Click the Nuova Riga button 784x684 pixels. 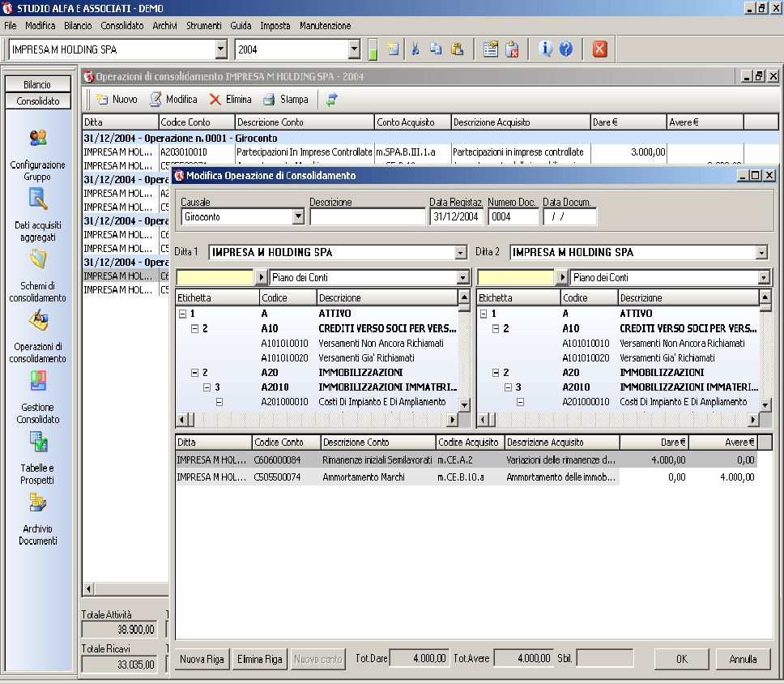pos(202,659)
